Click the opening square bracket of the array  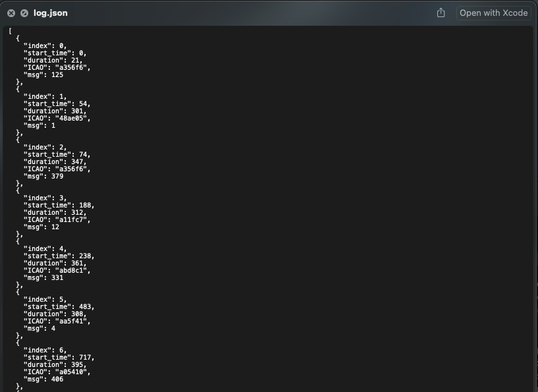(11, 31)
